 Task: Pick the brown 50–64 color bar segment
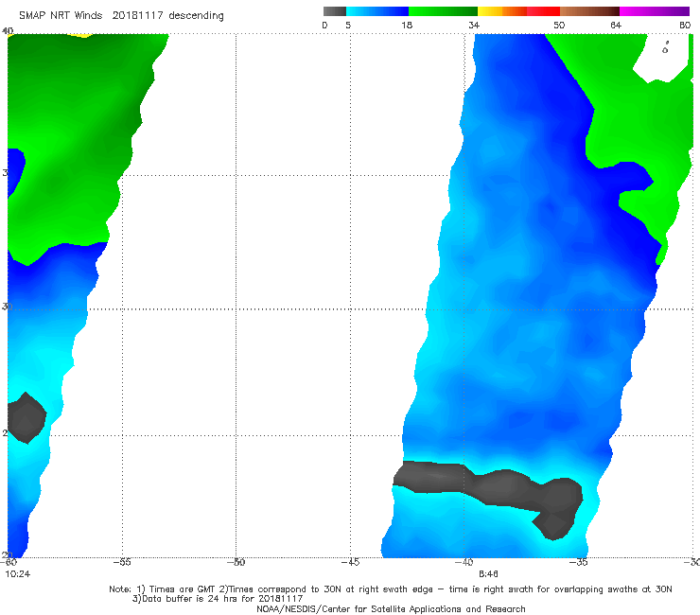(x=589, y=11)
